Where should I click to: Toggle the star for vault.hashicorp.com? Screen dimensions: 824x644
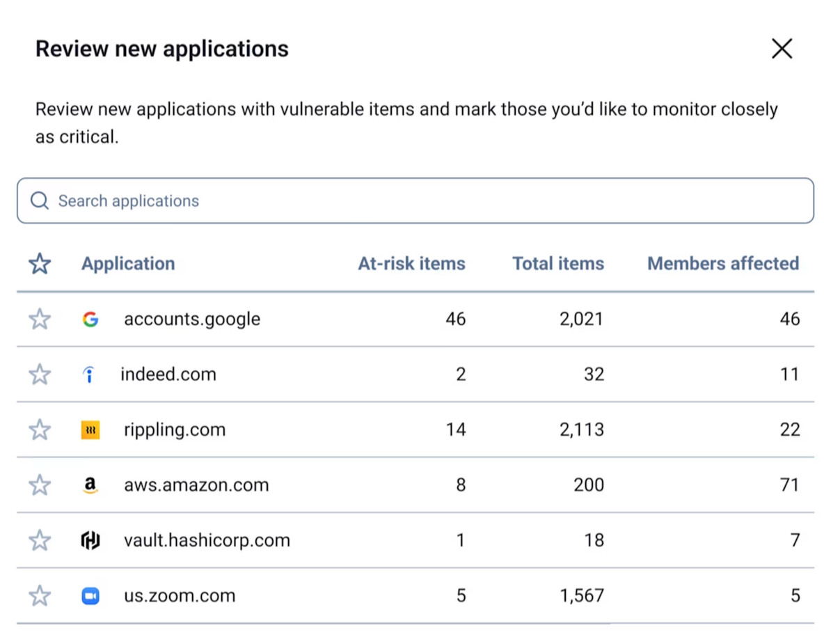[40, 540]
